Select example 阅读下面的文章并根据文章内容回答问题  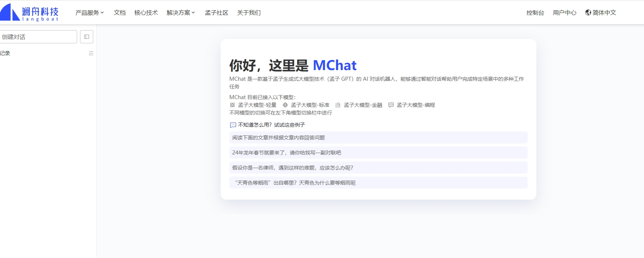click(379, 138)
